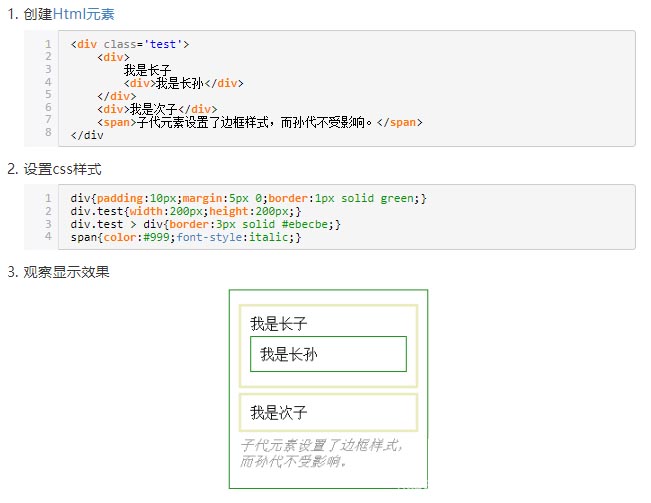The width and height of the screenshot is (651, 503).
Task: Click the div padding CSS rule line
Action: (x=248, y=198)
